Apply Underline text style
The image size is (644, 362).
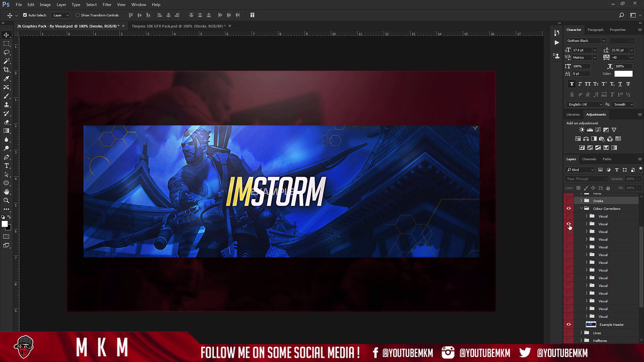(620, 84)
